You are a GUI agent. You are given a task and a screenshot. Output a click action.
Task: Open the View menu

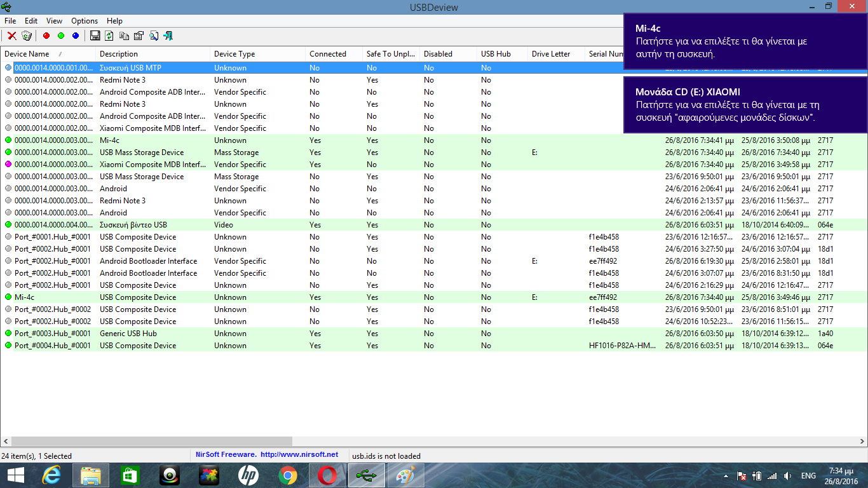point(54,21)
